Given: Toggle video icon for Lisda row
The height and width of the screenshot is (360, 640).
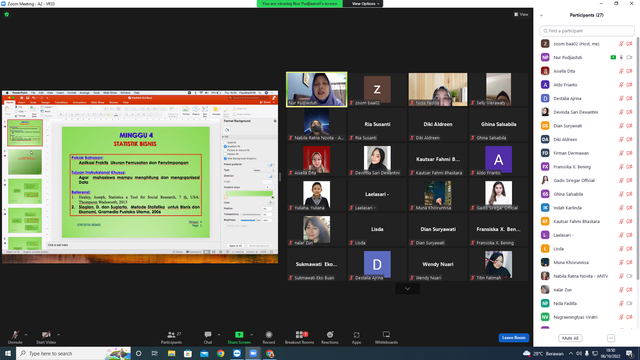Looking at the screenshot, I should point(629,249).
